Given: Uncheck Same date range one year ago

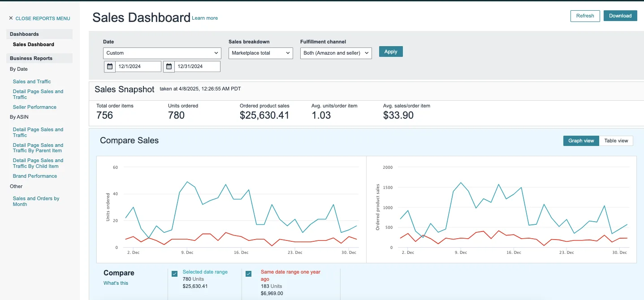Looking at the screenshot, I should coord(248,274).
